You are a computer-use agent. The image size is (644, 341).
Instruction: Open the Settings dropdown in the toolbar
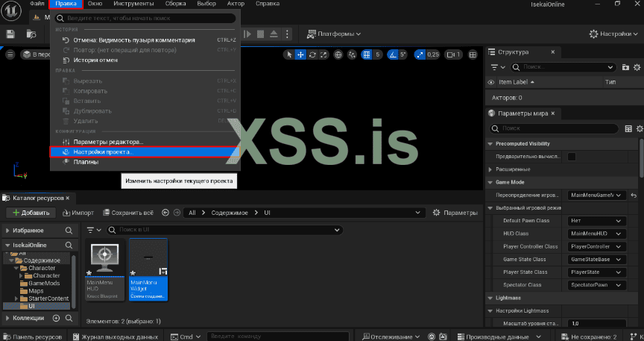[613, 34]
